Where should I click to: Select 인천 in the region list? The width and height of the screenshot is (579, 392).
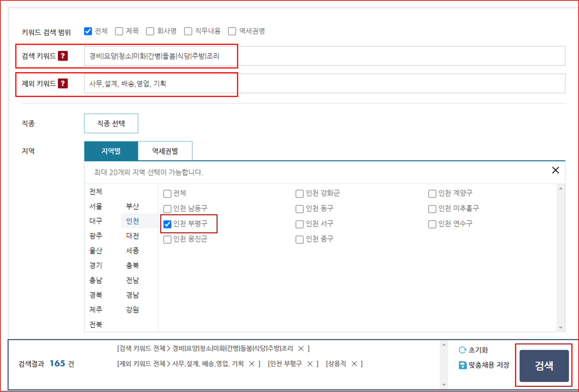coord(132,221)
